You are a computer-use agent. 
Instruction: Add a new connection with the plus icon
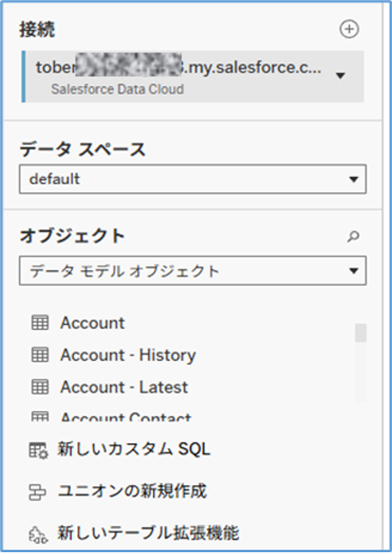pos(349,29)
